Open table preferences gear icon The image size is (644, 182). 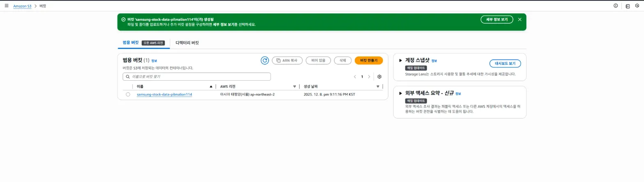pos(379,77)
